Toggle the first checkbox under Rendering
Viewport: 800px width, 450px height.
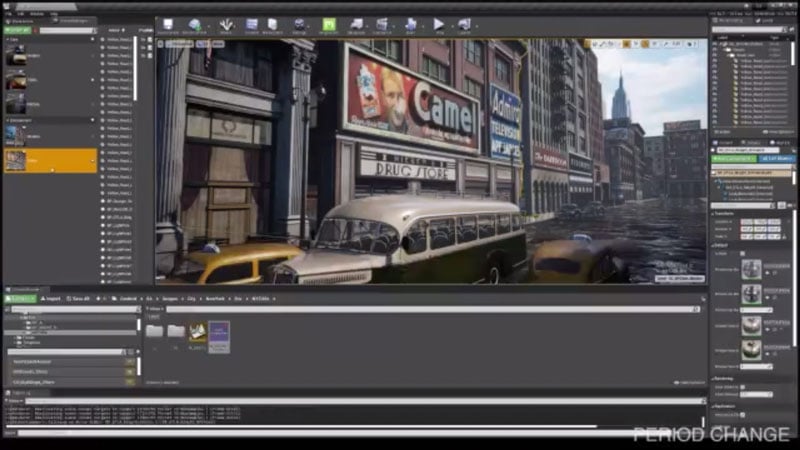point(742,387)
